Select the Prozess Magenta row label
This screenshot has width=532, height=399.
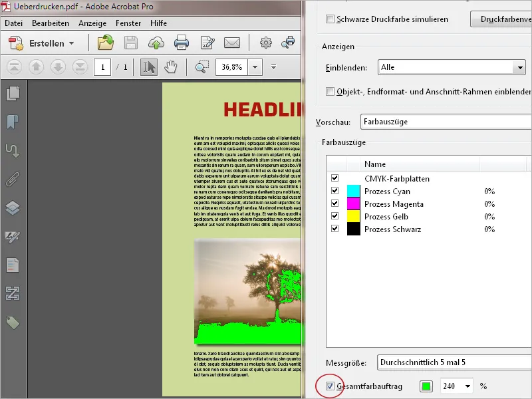coord(394,204)
